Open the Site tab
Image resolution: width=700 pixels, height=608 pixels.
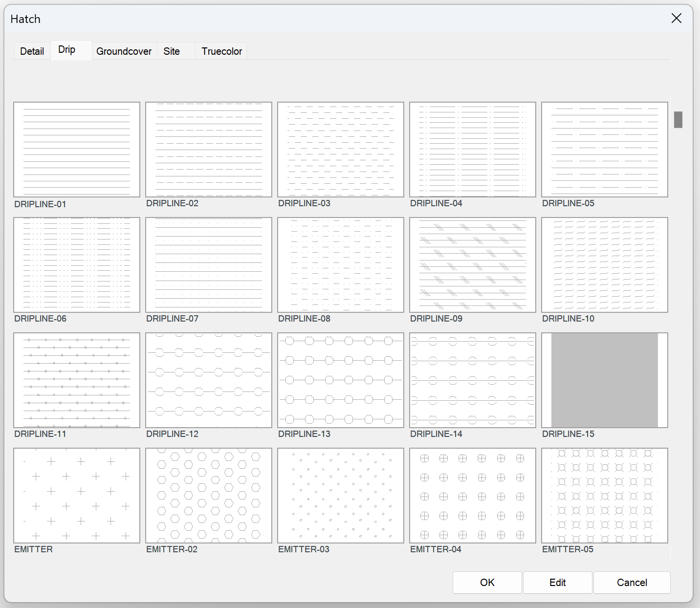[x=172, y=51]
